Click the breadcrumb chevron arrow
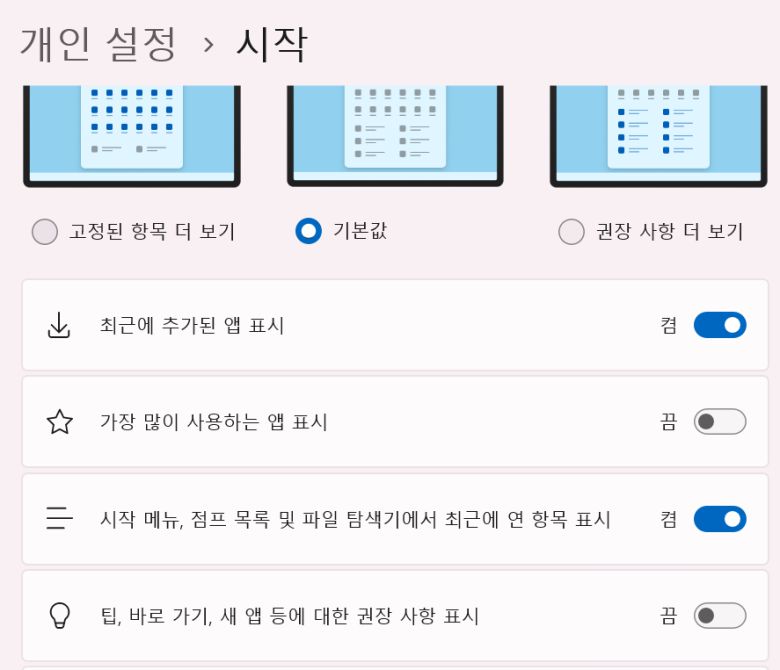Screen dimensions: 780x670 point(209,45)
